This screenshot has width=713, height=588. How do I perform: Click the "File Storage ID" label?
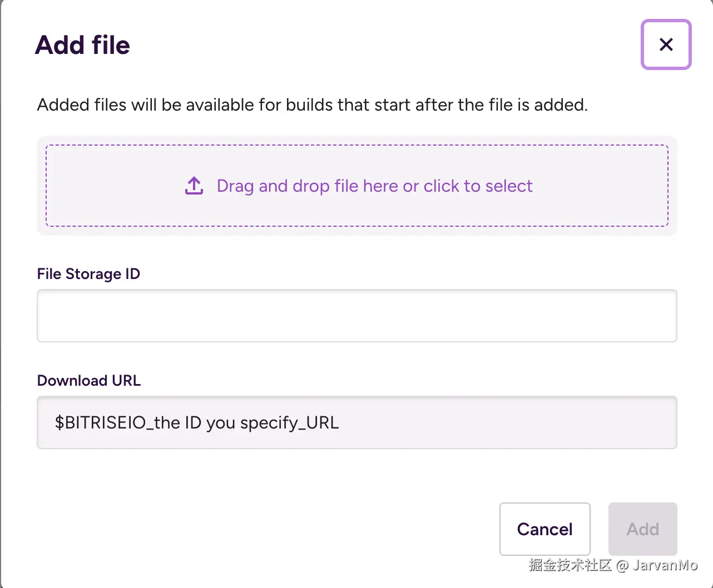88,274
